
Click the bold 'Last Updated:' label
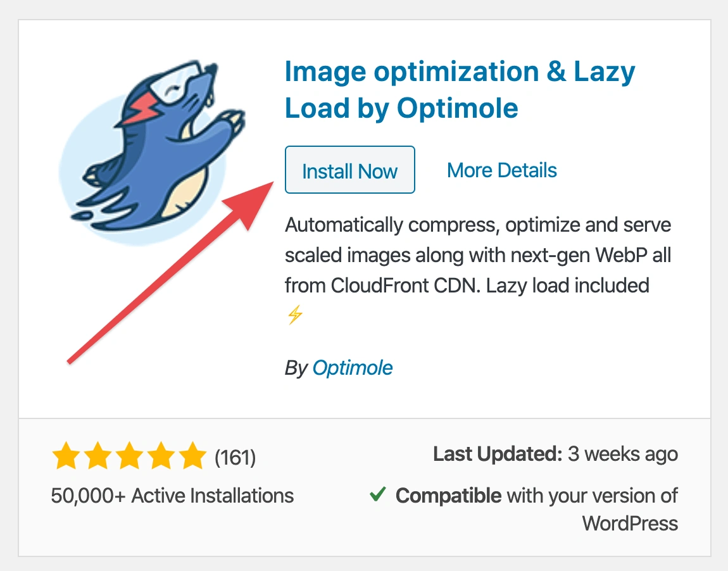point(498,454)
